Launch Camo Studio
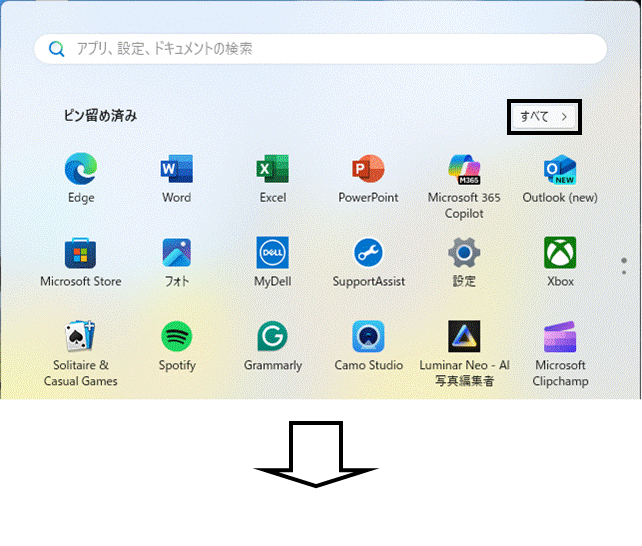 pos(368,346)
